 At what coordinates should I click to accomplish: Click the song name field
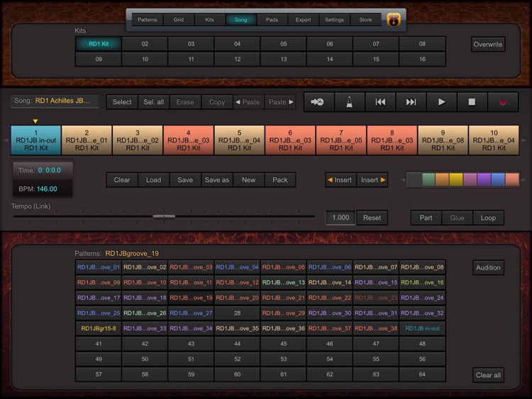(55, 101)
